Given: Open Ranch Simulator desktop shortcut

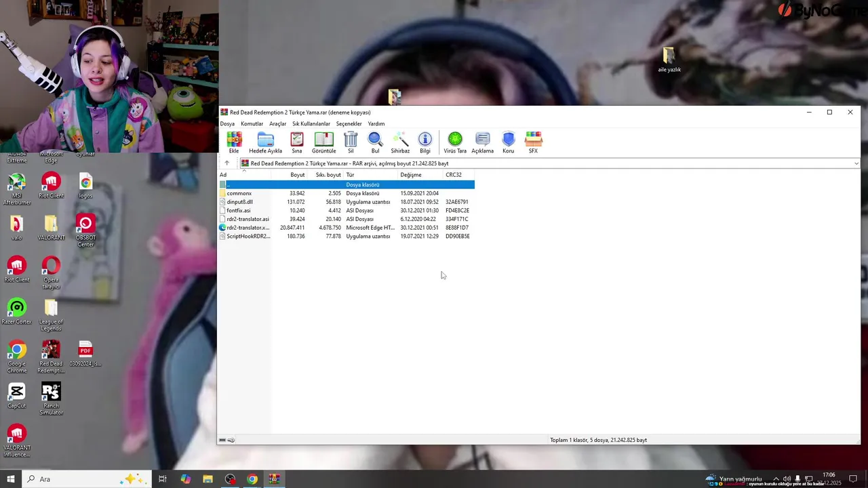Looking at the screenshot, I should [x=51, y=400].
